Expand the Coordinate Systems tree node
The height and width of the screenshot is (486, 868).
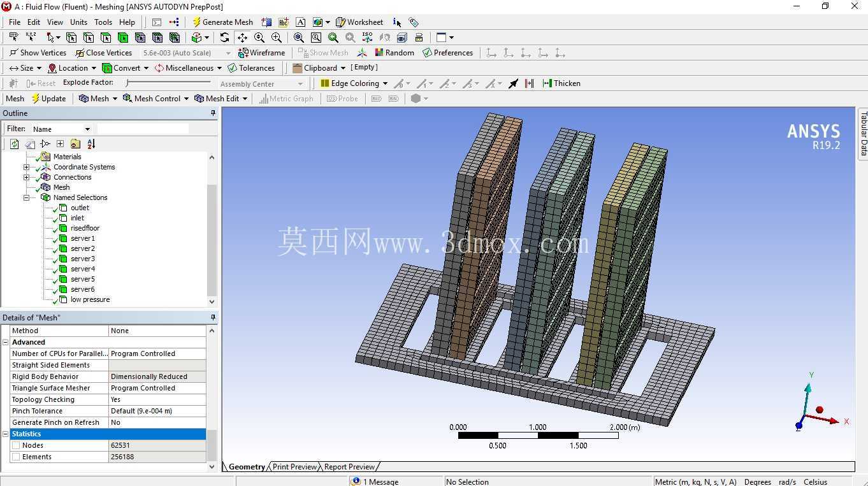26,167
